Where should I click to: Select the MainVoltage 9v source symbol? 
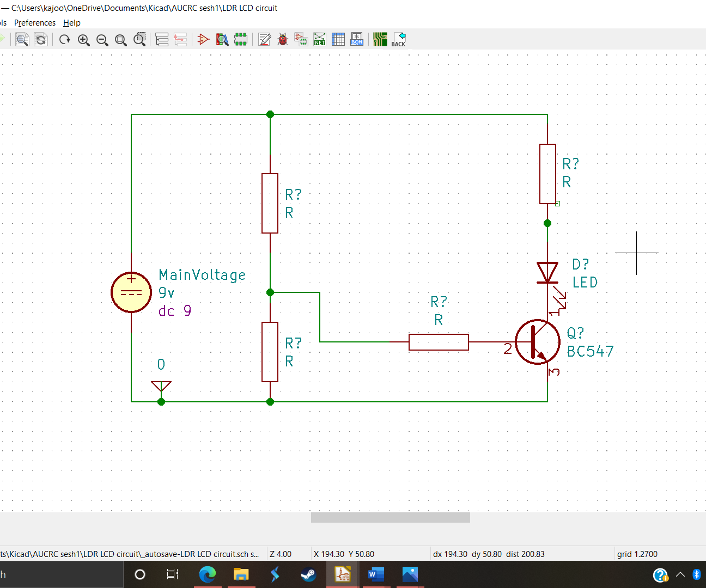(x=131, y=292)
